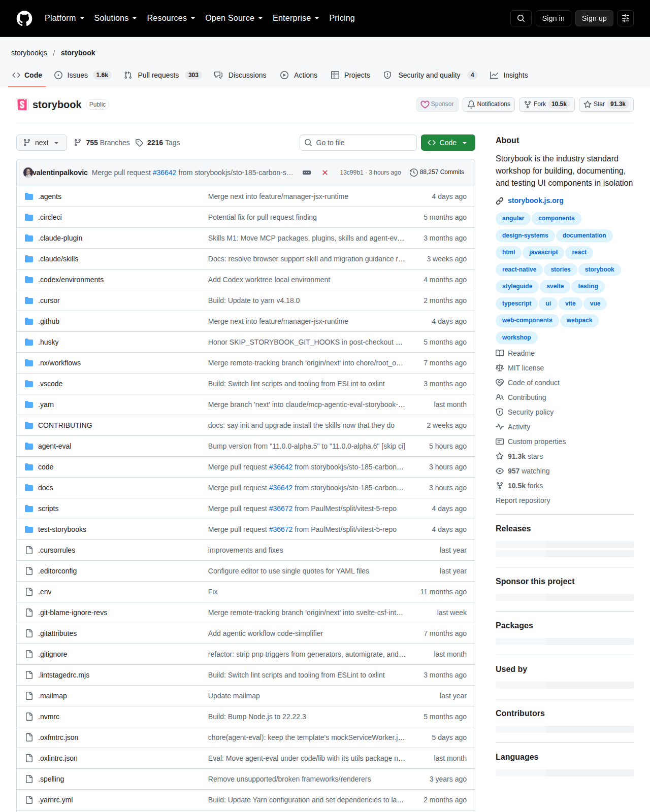The height and width of the screenshot is (812, 650).
Task: Open the next branch dropdown
Action: pos(41,143)
